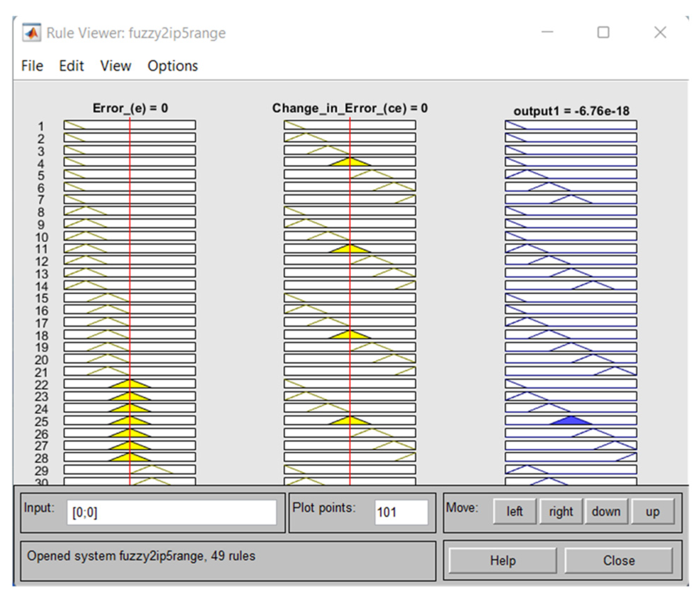This screenshot has height=601, width=700.
Task: Click the Help button
Action: [x=502, y=560]
